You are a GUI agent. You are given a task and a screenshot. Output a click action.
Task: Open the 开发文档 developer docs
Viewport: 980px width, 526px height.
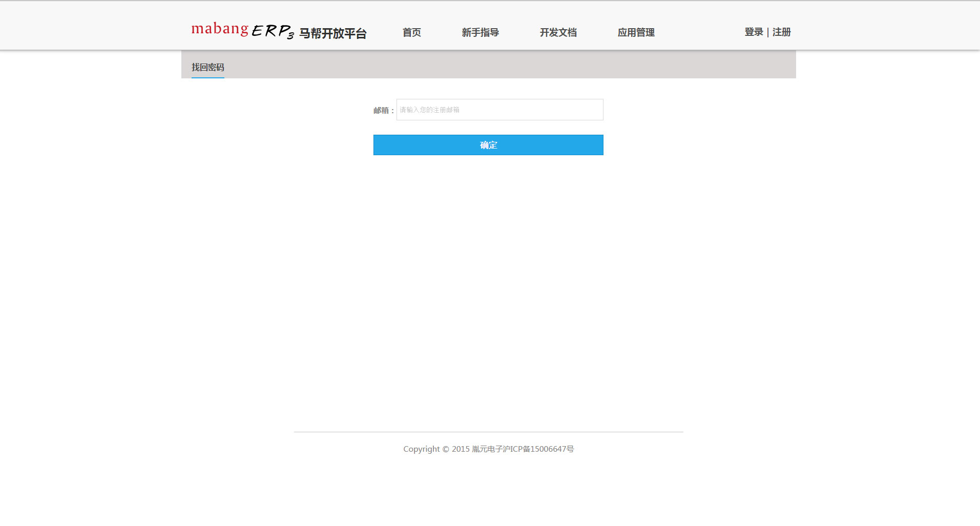pyautogui.click(x=558, y=32)
